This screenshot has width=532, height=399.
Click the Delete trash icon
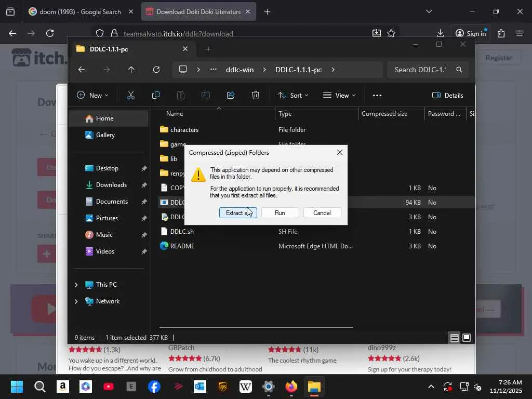[256, 96]
